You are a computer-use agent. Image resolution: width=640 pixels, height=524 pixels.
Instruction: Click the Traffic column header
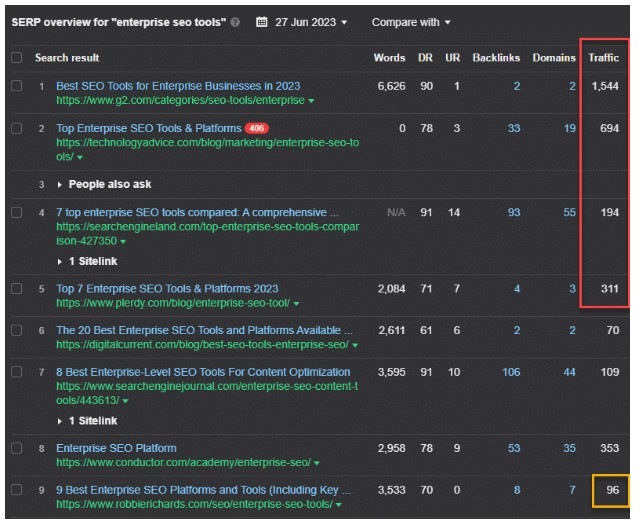(604, 58)
